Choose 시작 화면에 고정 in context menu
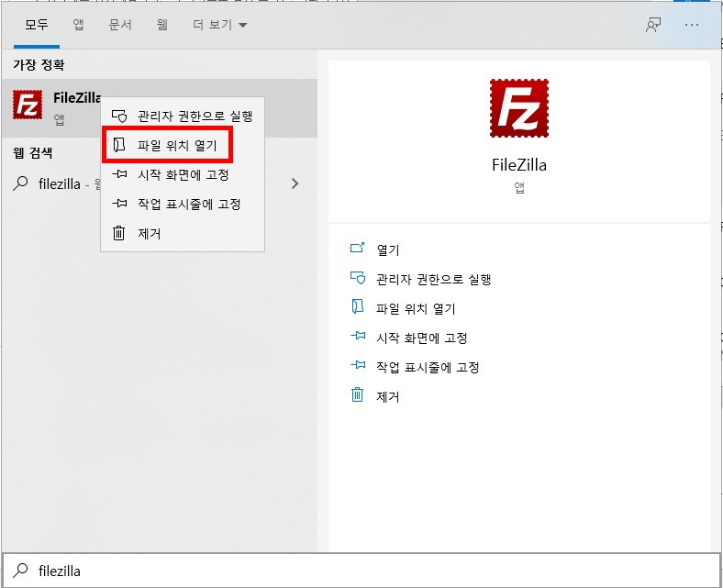The image size is (723, 588). tap(183, 175)
